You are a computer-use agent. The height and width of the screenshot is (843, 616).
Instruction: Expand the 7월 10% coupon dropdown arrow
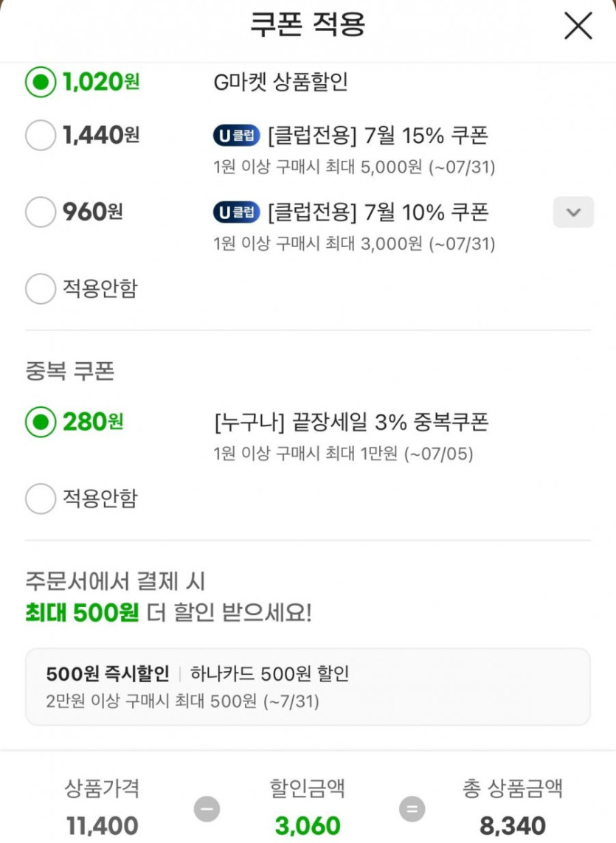(573, 212)
